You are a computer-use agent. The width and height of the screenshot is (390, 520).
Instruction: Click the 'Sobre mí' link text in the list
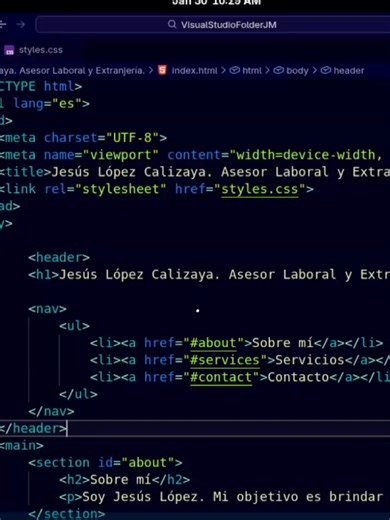click(x=283, y=343)
